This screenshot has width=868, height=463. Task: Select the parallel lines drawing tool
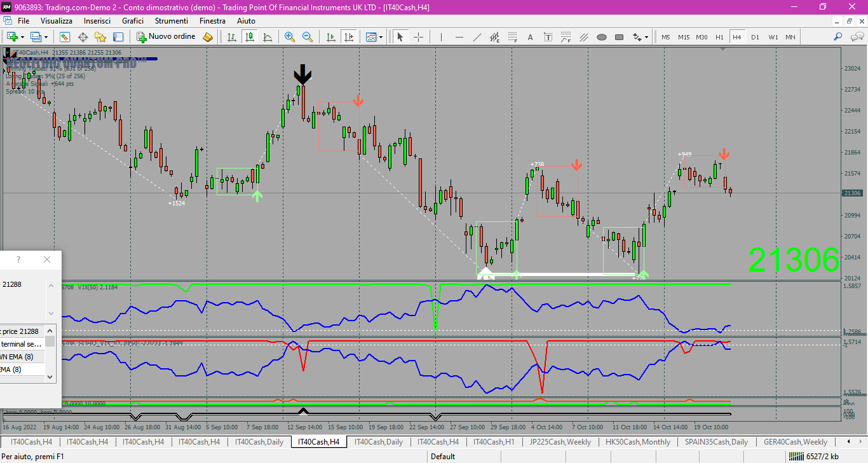583,37
